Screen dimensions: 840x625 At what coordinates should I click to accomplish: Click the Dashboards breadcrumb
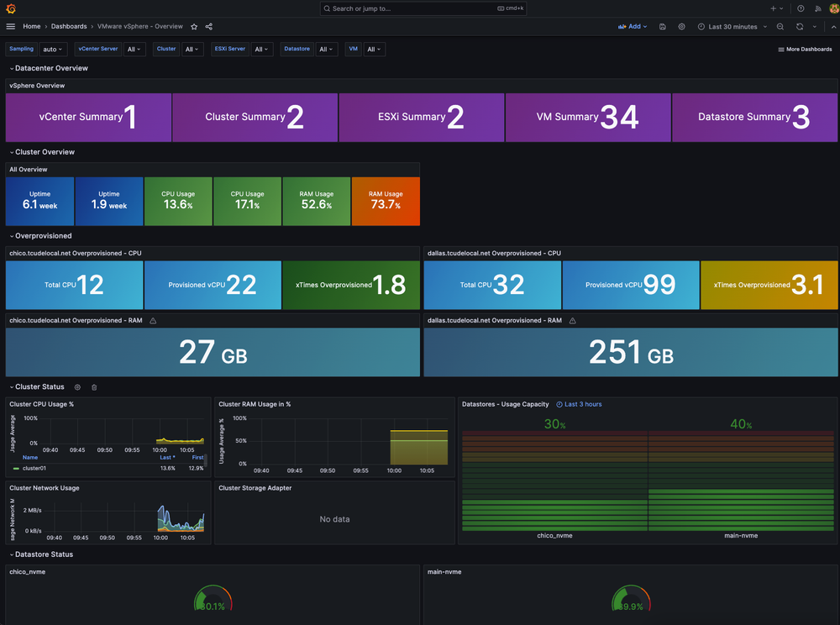(69, 26)
